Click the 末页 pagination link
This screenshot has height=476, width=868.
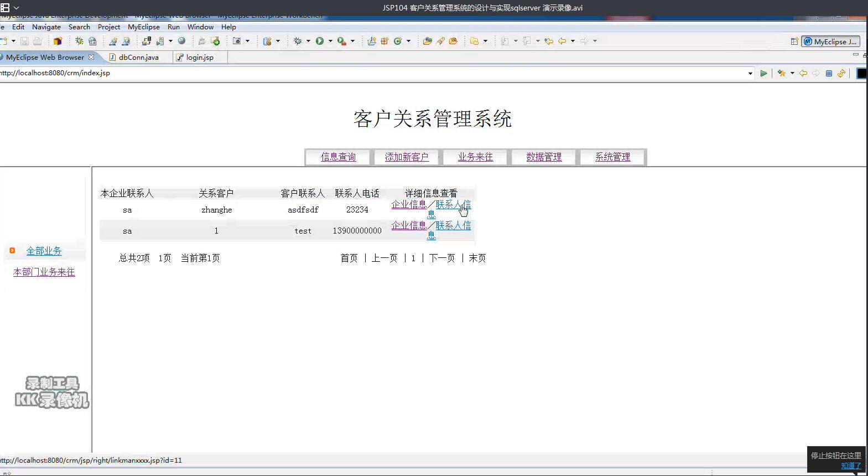click(477, 258)
